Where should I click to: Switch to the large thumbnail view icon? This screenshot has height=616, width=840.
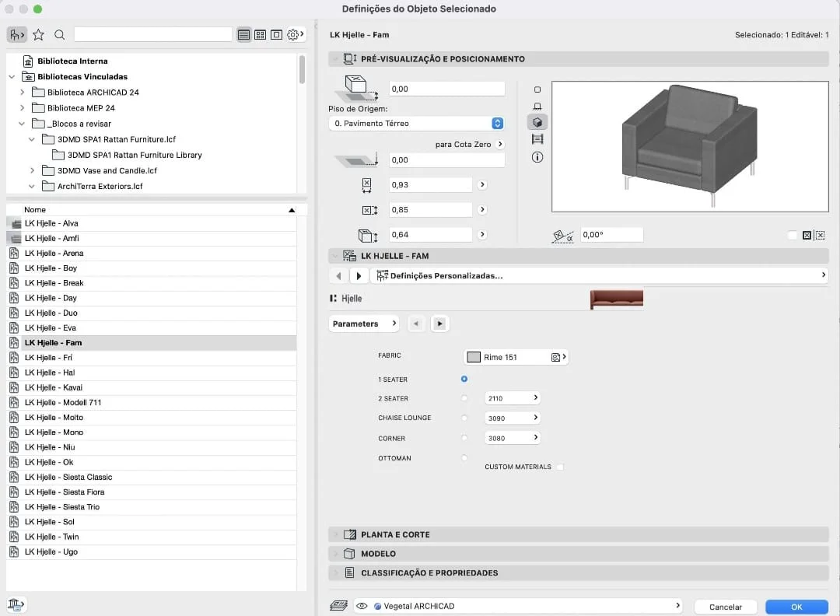(x=276, y=35)
